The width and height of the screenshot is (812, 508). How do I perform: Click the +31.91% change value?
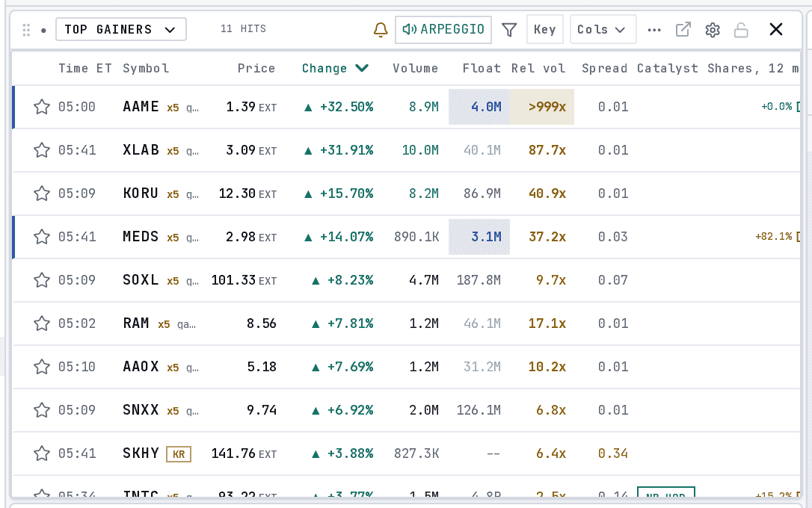(x=346, y=150)
